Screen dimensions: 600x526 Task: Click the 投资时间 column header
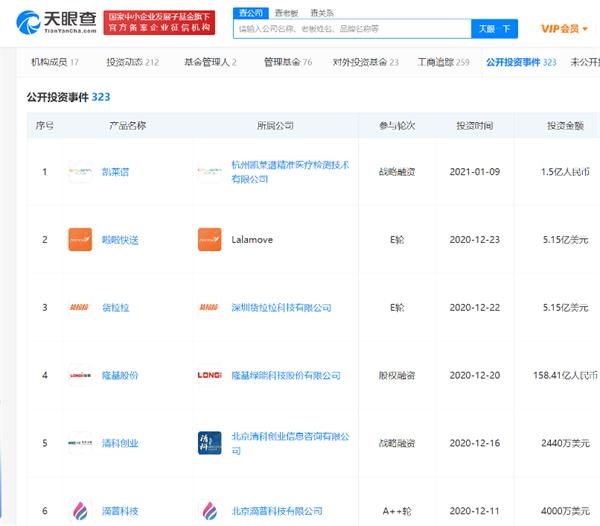coord(474,125)
